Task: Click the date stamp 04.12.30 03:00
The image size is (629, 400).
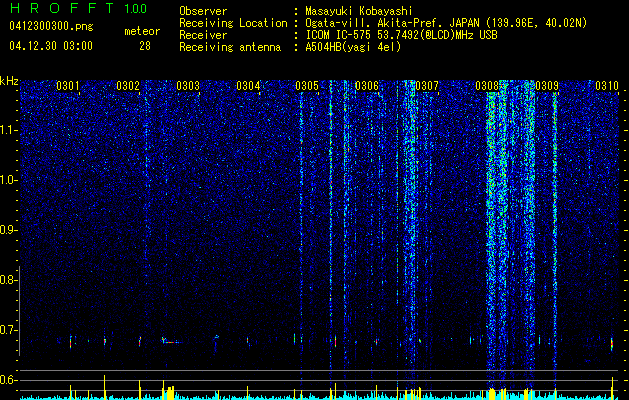Action: [x=51, y=46]
